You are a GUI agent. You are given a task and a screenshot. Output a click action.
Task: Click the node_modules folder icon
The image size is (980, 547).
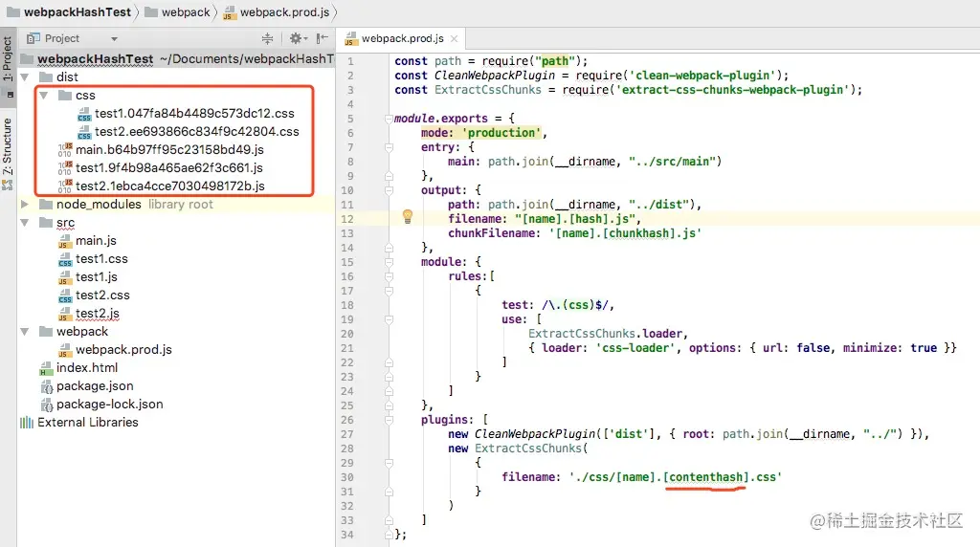(46, 205)
